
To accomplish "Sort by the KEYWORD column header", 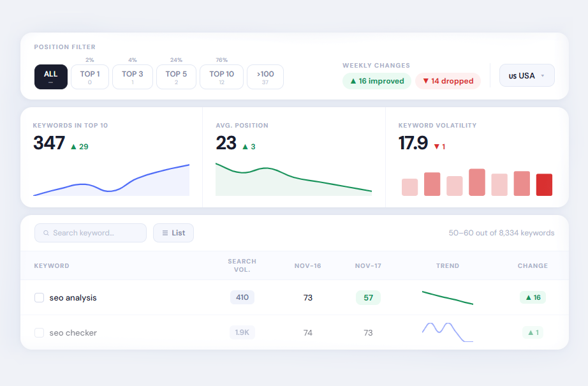I will coord(52,265).
